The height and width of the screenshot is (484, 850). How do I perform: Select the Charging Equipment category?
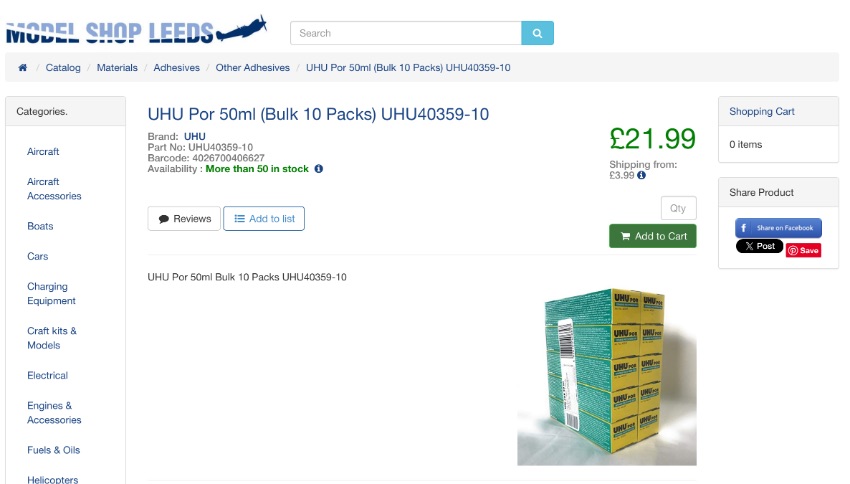click(x=51, y=293)
